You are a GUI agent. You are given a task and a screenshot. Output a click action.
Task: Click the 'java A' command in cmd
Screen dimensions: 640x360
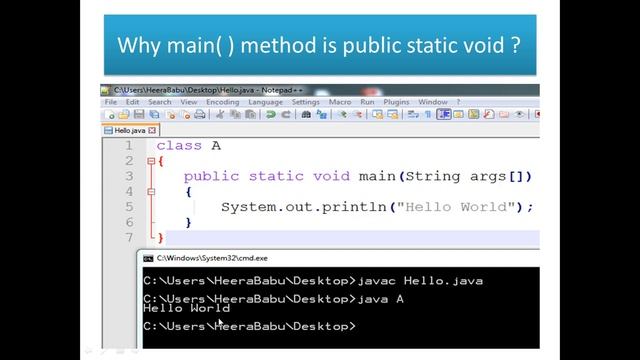pyautogui.click(x=380, y=299)
